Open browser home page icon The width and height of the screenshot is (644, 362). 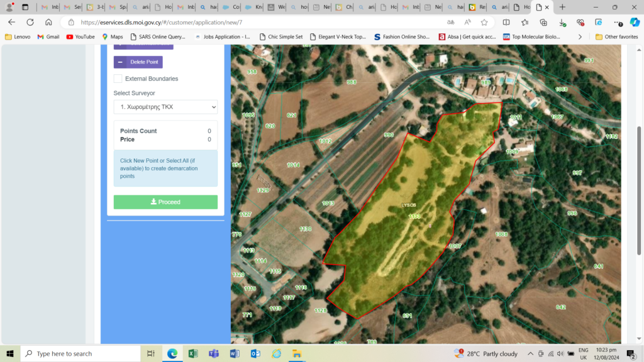pos(48,22)
